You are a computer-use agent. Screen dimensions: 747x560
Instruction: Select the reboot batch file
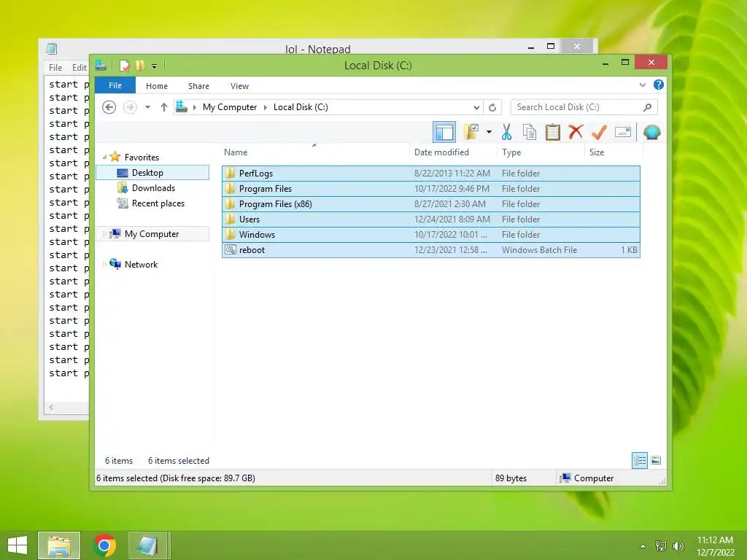click(431, 250)
